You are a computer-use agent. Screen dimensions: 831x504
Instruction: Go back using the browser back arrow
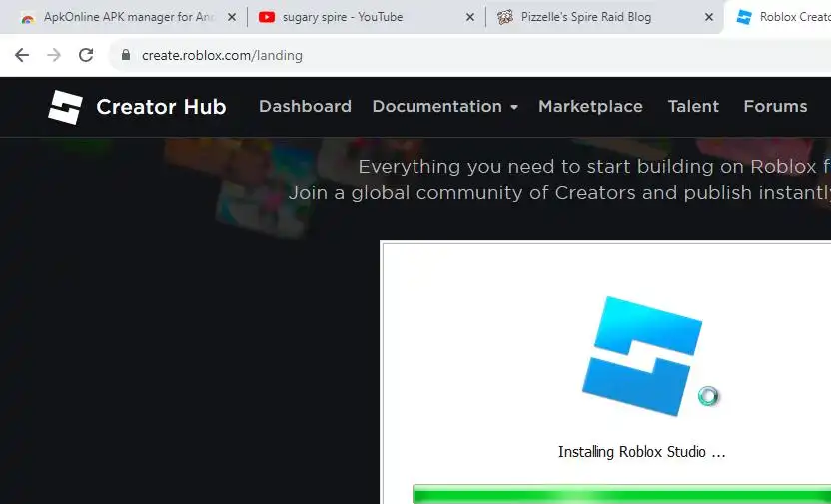point(22,55)
